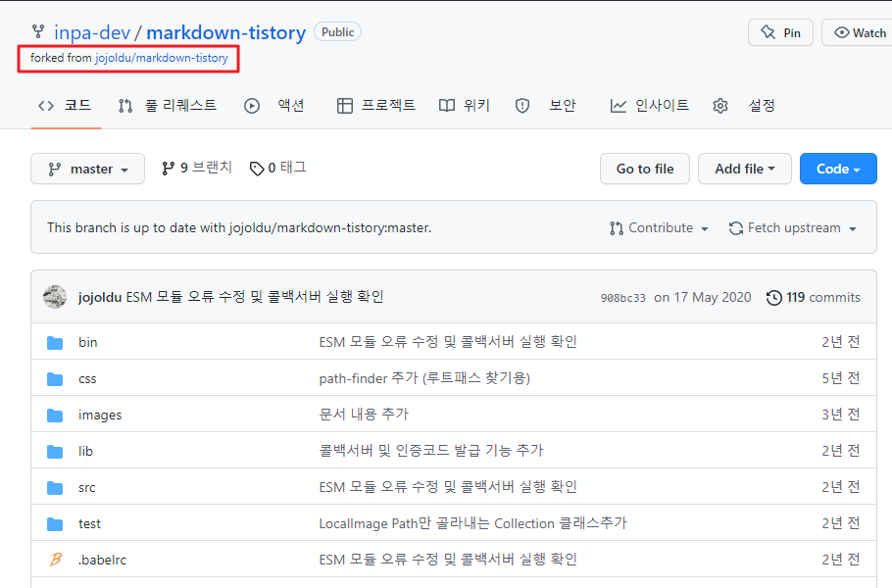Image resolution: width=892 pixels, height=588 pixels.
Task: Expand the Fetch upstream dropdown
Action: 792,228
